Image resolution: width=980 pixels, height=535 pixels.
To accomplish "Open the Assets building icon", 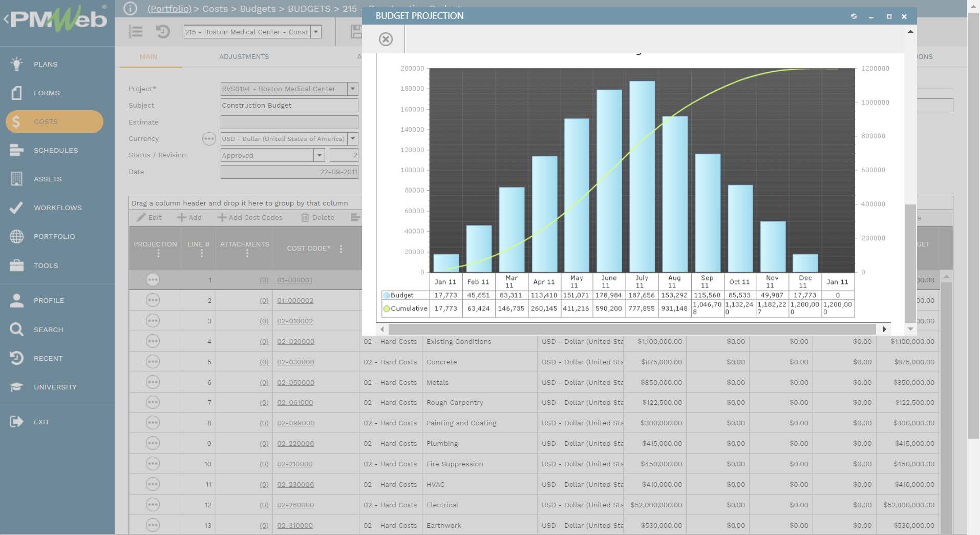I will 16,179.
